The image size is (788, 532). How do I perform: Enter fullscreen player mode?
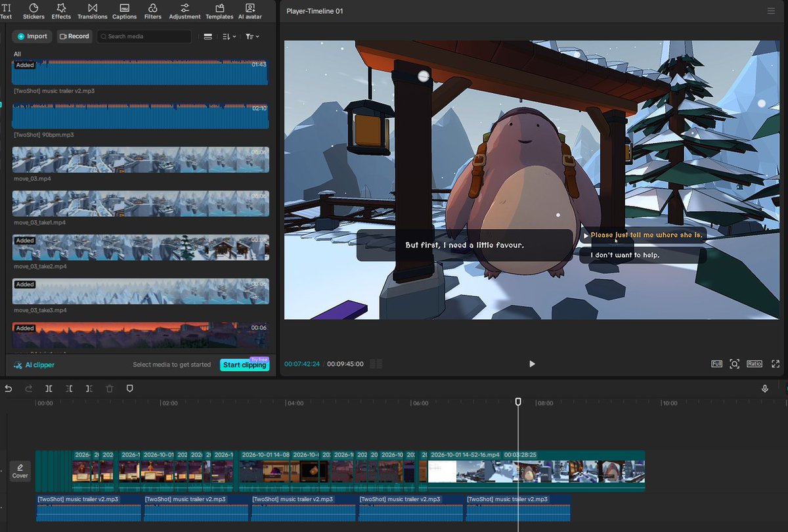(776, 364)
